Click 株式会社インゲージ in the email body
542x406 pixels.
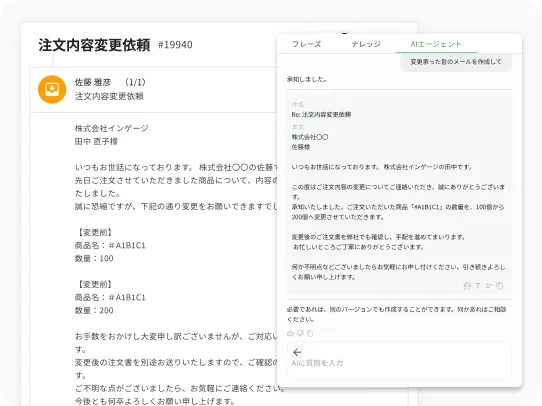[112, 129]
